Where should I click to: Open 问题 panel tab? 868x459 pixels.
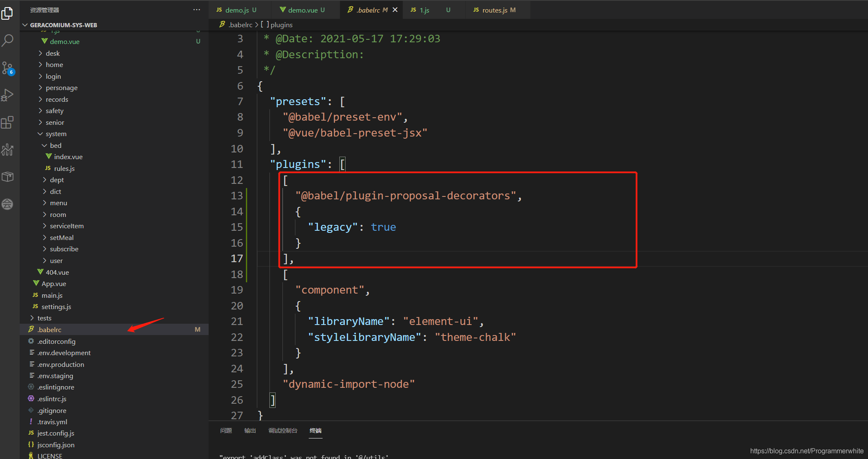coord(226,431)
